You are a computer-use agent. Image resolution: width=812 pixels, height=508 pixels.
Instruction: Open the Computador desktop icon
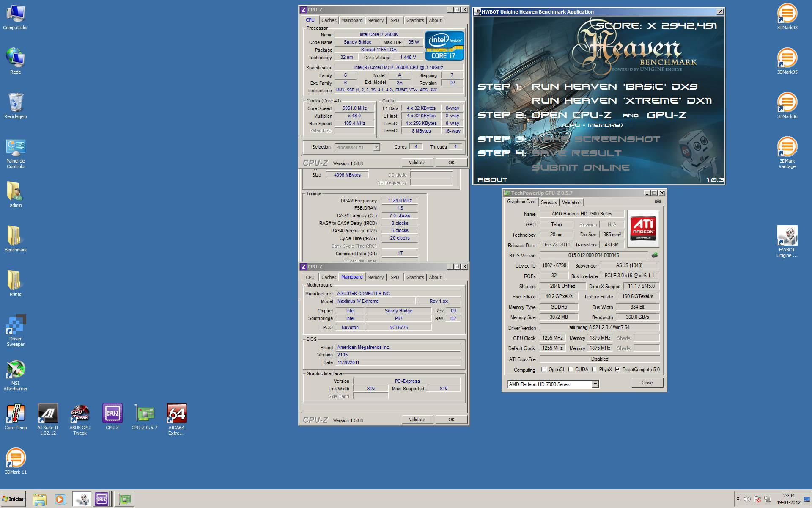[16, 18]
